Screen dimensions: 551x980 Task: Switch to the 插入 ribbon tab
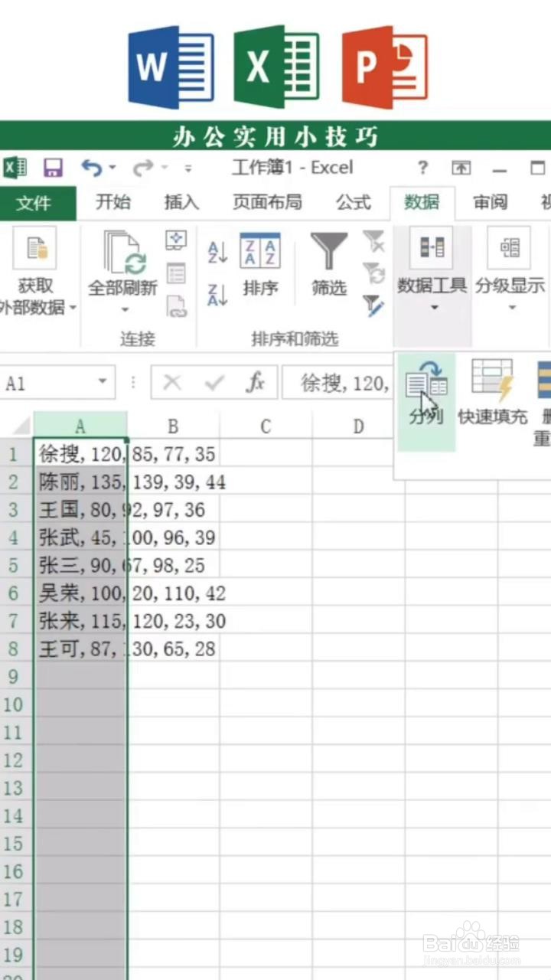tap(181, 202)
